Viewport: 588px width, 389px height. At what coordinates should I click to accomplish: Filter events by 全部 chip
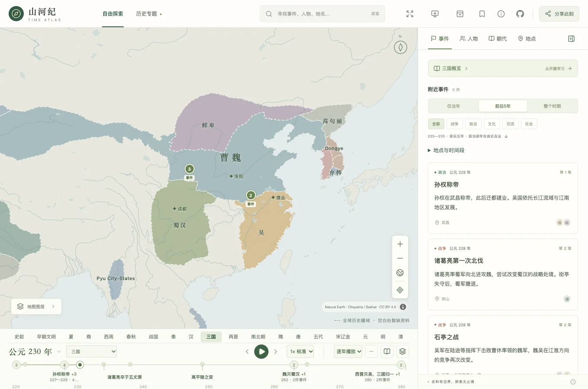pos(436,124)
